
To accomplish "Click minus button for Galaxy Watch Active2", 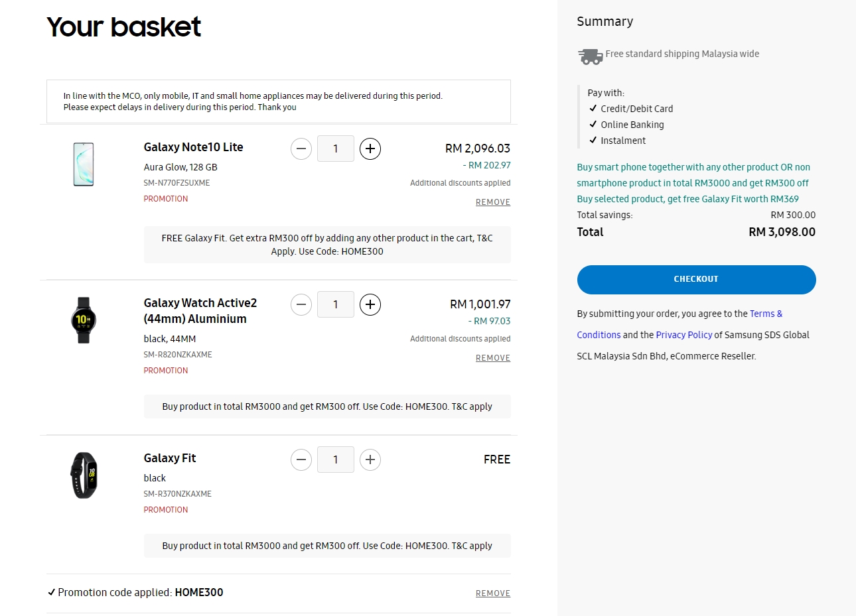I will click(301, 305).
